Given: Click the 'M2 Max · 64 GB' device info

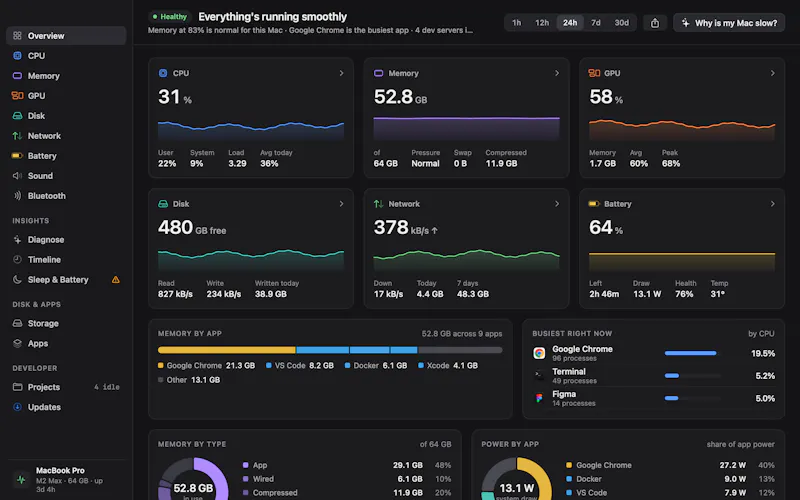Looking at the screenshot, I should (x=63, y=481).
